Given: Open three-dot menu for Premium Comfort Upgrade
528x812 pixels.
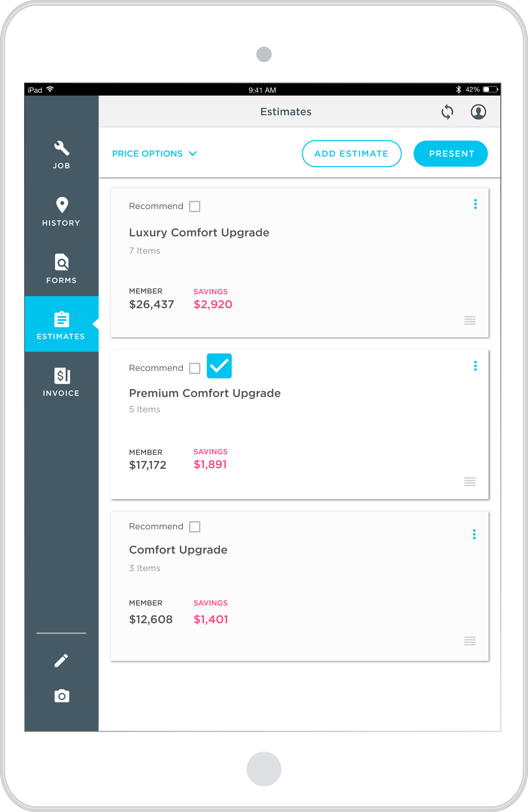Looking at the screenshot, I should (x=475, y=366).
